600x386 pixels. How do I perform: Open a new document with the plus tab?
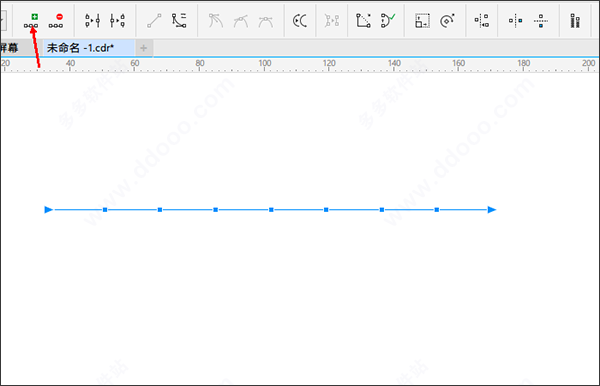[x=143, y=48]
